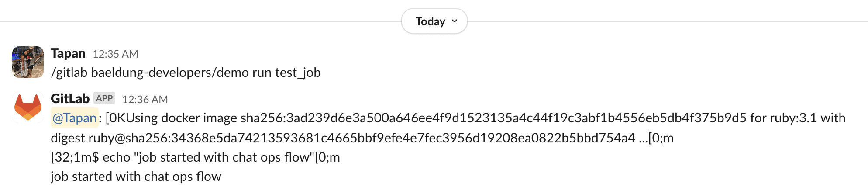Click the 12:36 AM message timestamp
868x194 pixels.
(145, 100)
